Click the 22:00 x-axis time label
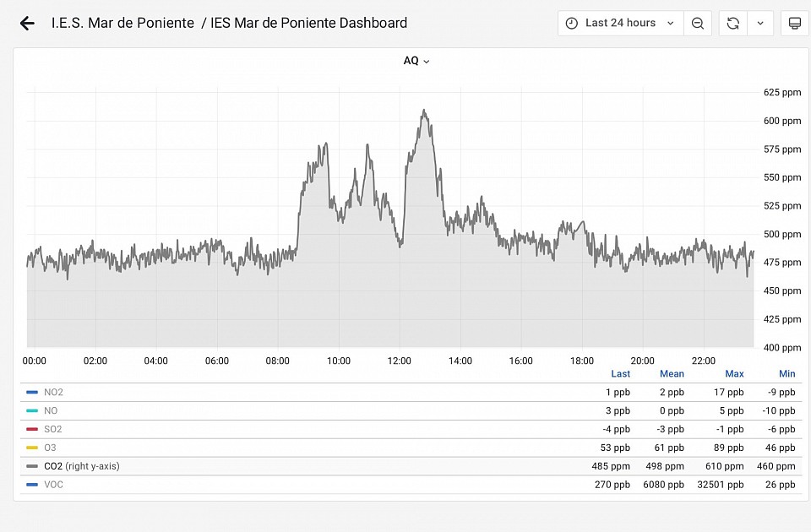Screen dimensions: 811x532 704,361
